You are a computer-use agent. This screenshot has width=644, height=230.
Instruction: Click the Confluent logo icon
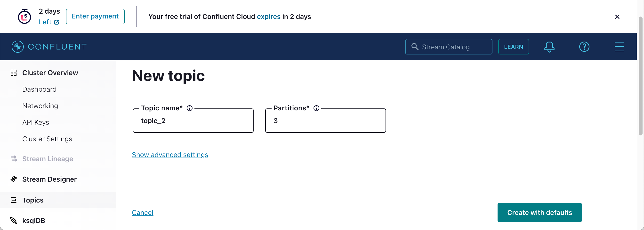18,47
